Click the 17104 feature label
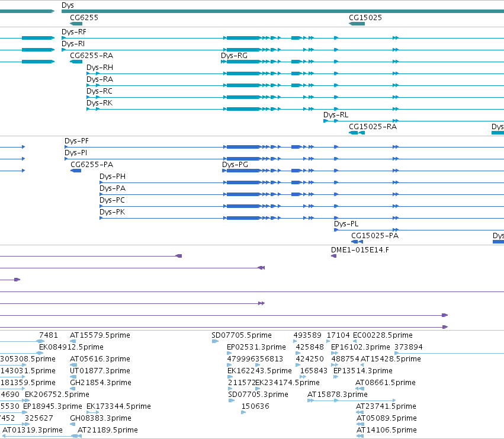 click(338, 335)
